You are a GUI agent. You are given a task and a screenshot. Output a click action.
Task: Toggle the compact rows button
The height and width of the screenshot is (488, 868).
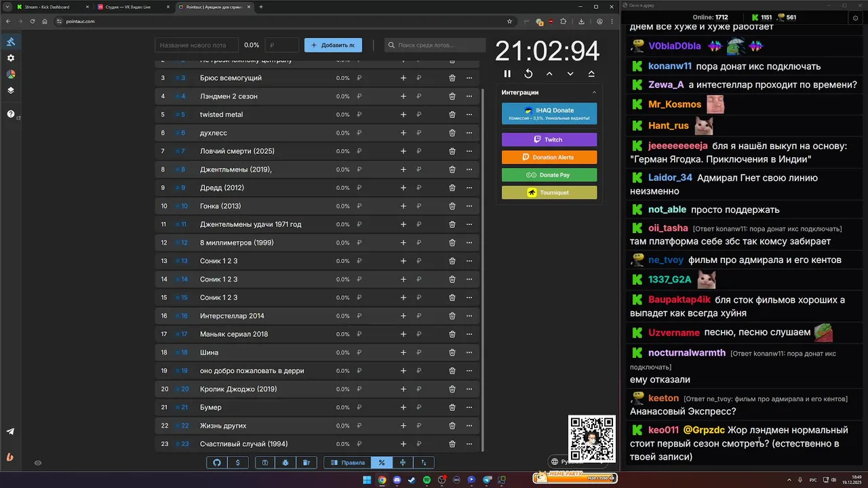click(403, 462)
